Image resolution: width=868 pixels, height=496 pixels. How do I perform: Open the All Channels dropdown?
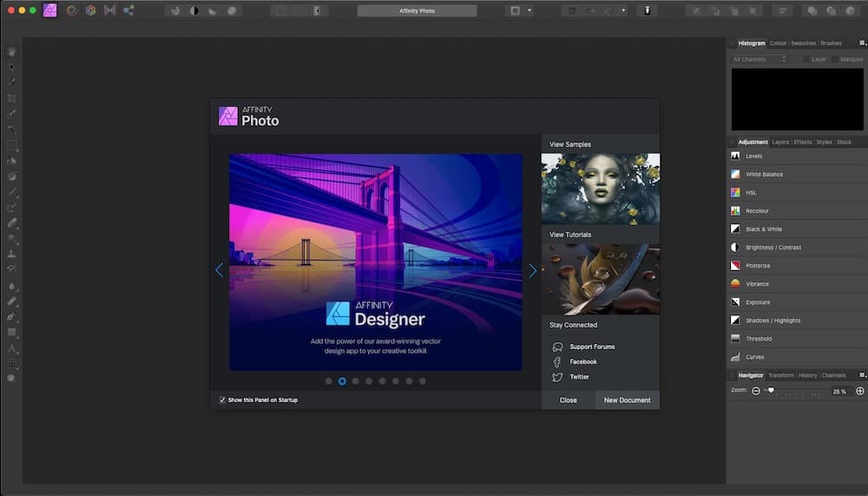coord(759,59)
